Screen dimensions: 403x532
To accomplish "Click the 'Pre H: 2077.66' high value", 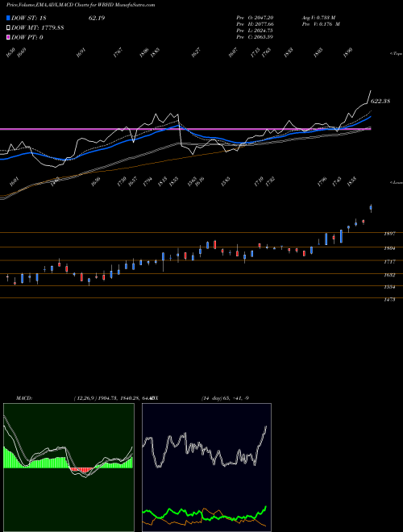I will pos(255,24).
